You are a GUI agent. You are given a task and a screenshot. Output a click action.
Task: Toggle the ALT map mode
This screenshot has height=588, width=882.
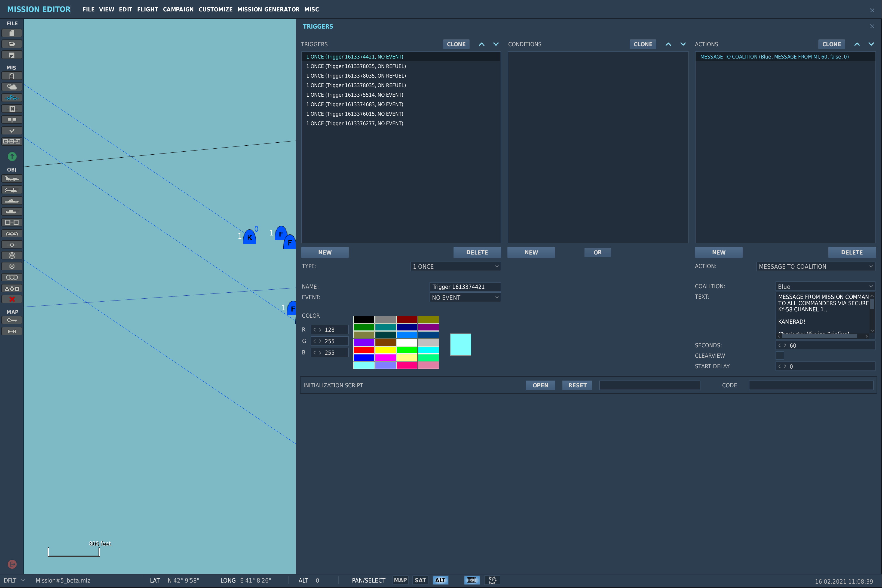coord(440,580)
